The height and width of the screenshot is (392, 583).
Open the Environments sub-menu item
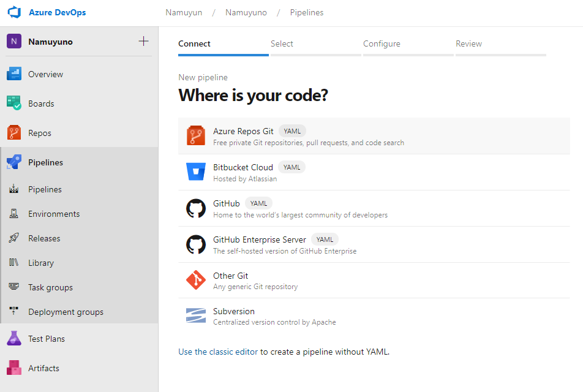click(x=53, y=214)
